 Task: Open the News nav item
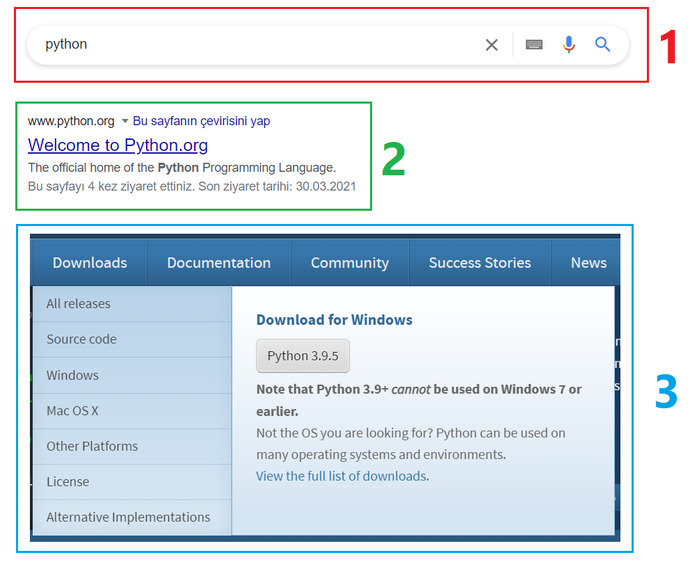[x=588, y=263]
